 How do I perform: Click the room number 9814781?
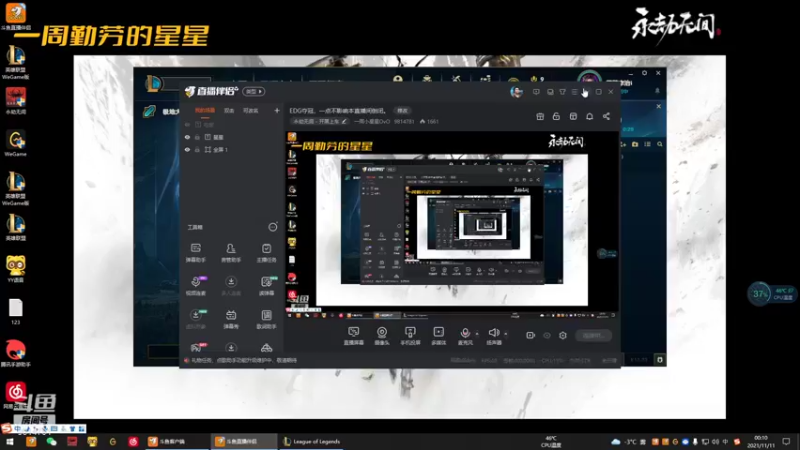click(404, 121)
